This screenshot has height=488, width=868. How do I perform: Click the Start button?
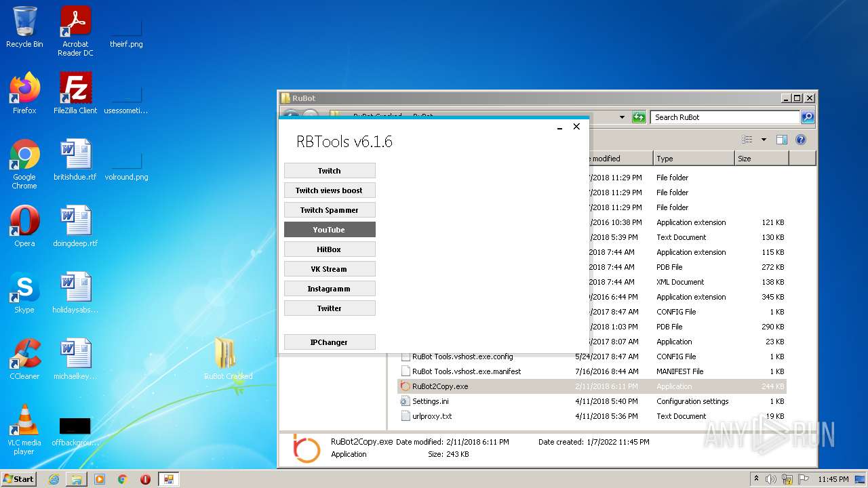[19, 479]
